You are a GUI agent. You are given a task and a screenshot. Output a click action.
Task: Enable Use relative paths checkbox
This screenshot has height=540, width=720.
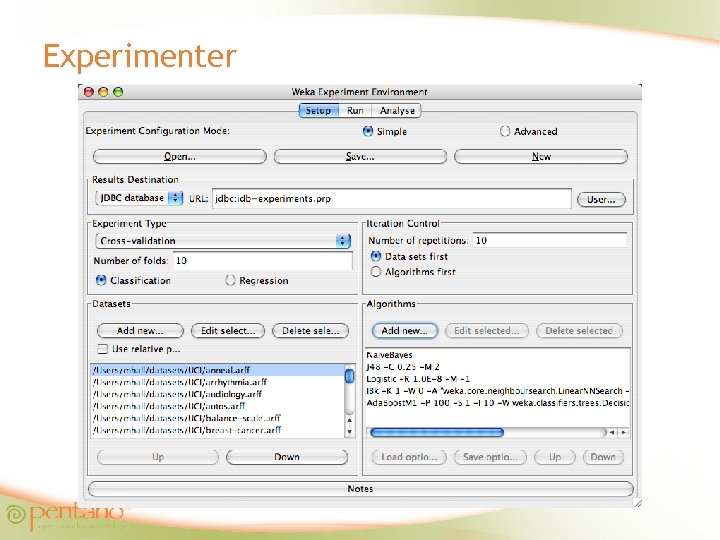[x=102, y=349]
